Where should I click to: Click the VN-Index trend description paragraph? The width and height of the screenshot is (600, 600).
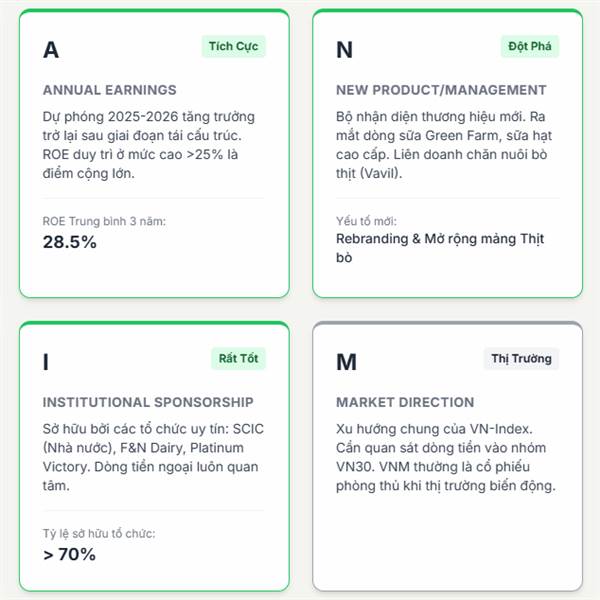tap(446, 457)
